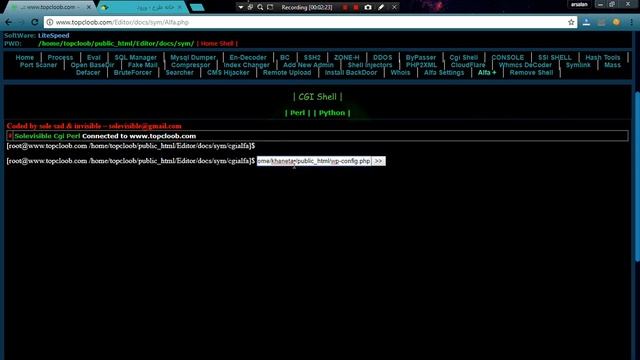640x360 pixels.
Task: Open the ByPasser menu link
Action: coord(421,58)
